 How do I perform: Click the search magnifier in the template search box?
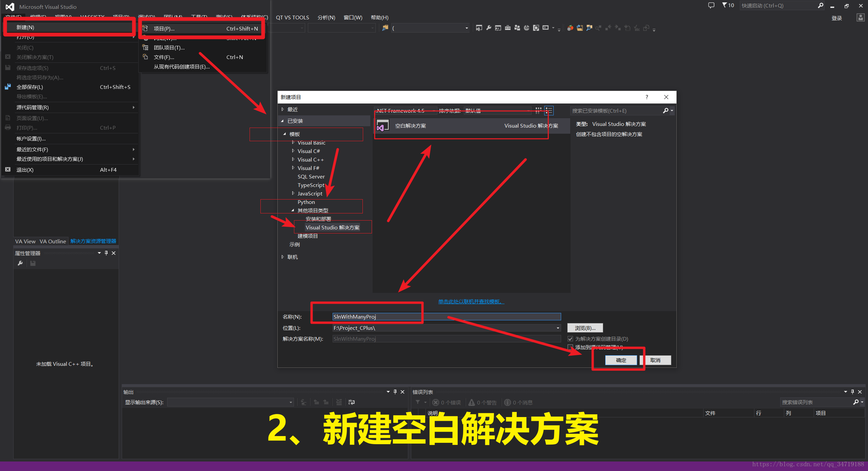(x=666, y=111)
